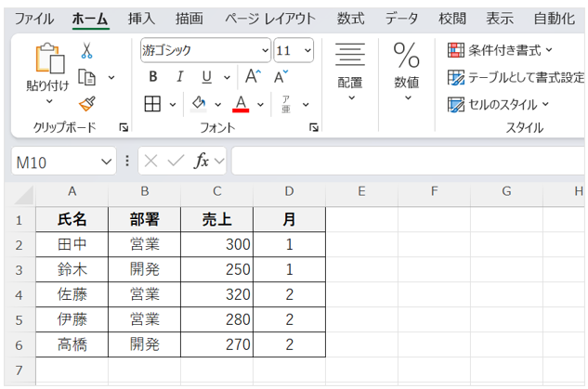Click the Insert Function fx icon
The height and width of the screenshot is (389, 588).
point(201,161)
